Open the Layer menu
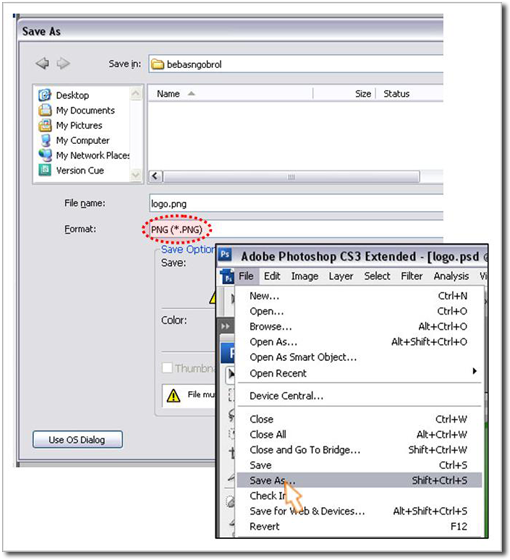 pos(341,276)
